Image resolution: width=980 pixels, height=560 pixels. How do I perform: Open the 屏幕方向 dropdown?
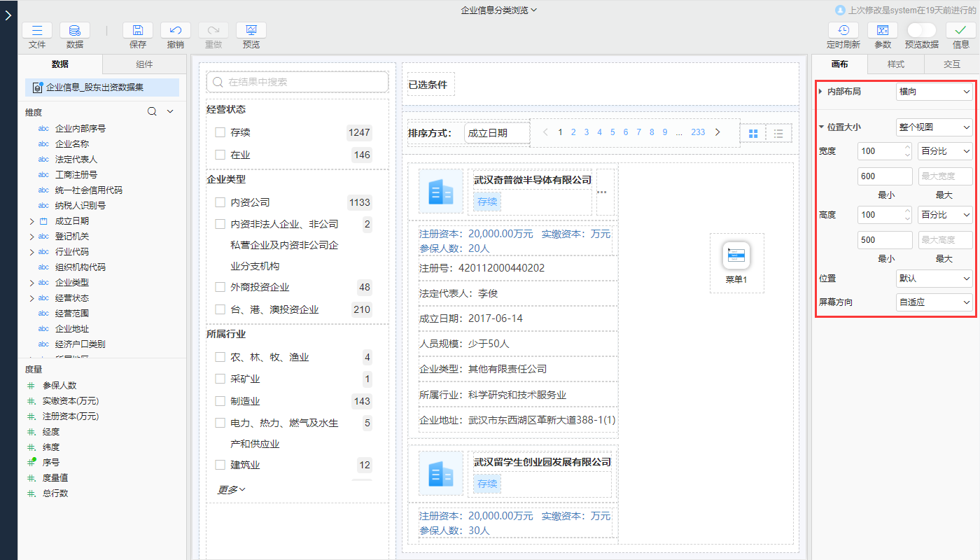tap(934, 302)
